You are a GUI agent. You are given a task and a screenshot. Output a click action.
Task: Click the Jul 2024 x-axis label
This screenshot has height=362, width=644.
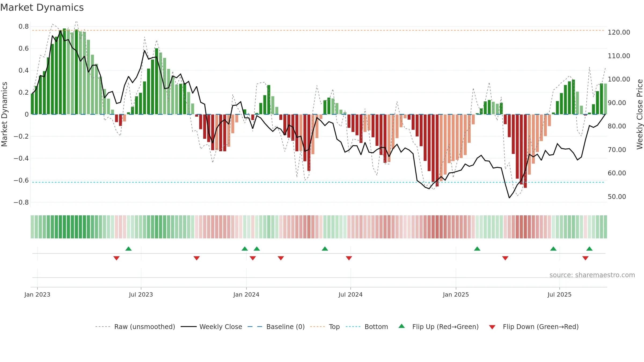click(350, 294)
